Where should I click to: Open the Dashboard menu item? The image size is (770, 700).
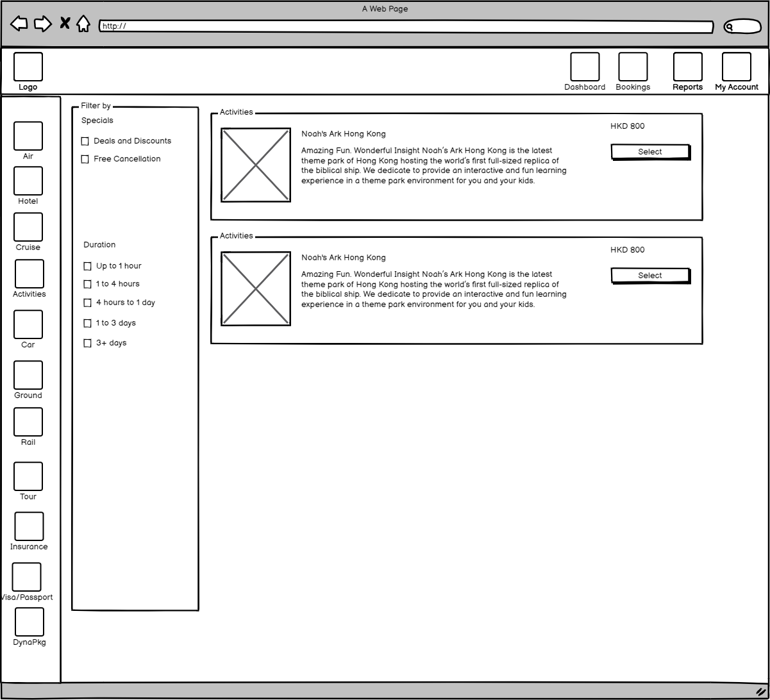click(x=585, y=67)
